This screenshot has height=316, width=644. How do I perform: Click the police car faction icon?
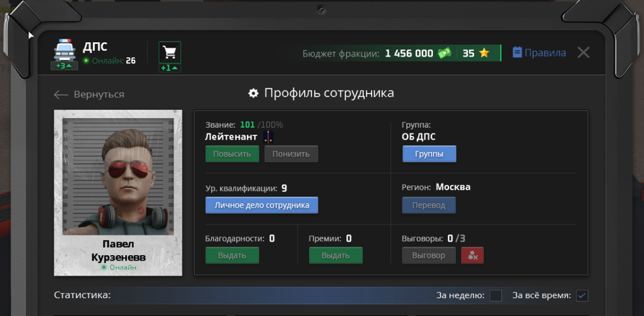(64, 50)
